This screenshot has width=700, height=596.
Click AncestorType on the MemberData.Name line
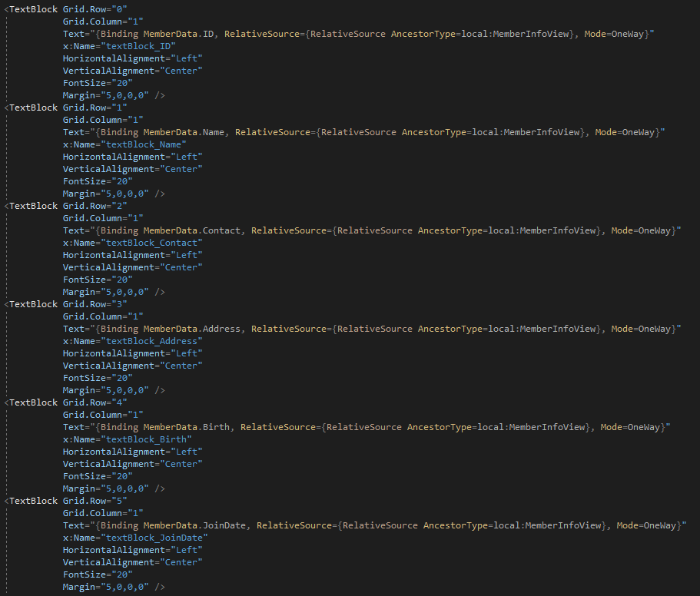pyautogui.click(x=434, y=132)
